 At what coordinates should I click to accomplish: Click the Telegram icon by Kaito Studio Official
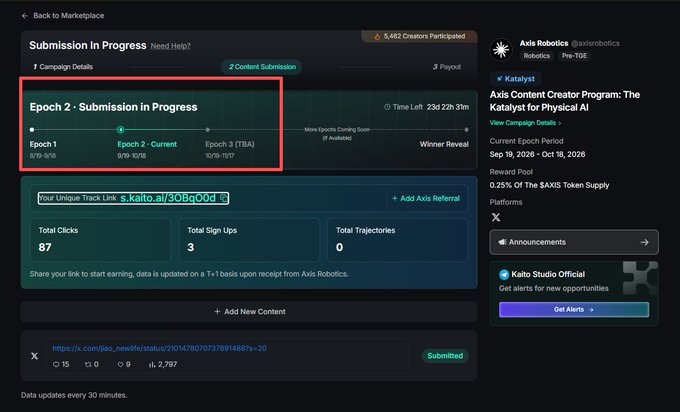[x=504, y=275]
